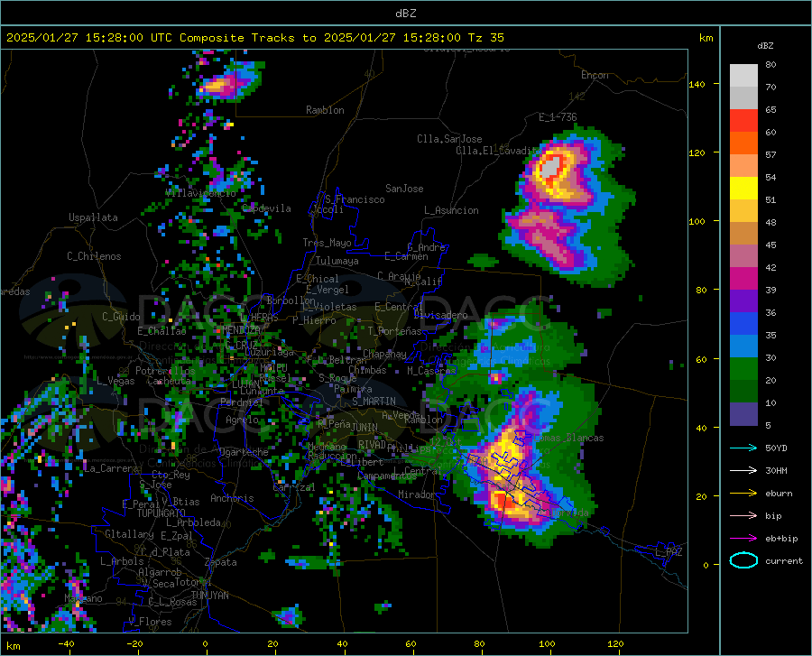
Task: Click the 'Ugarteche' map label
Action: [244, 452]
